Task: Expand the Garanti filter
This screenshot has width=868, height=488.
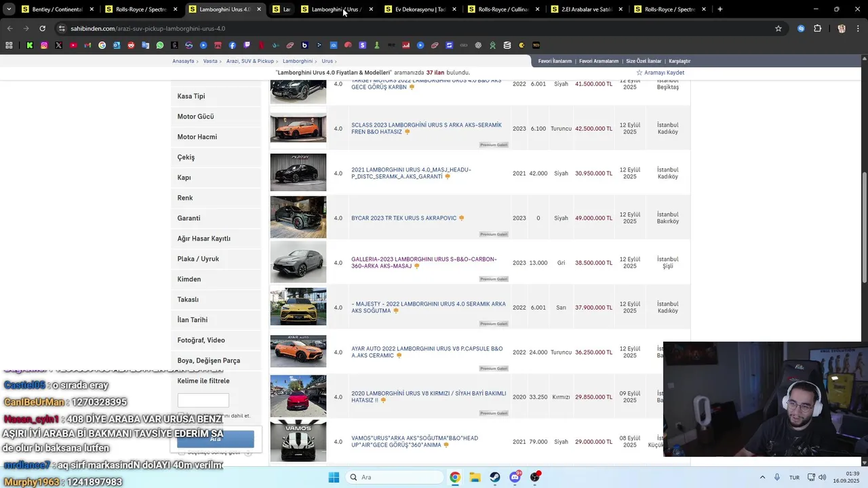Action: [216, 218]
